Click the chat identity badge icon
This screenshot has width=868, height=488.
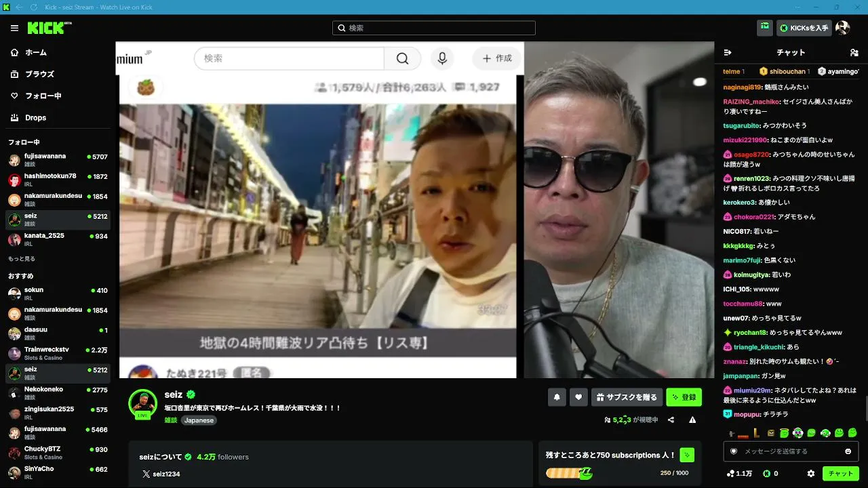pyautogui.click(x=734, y=451)
